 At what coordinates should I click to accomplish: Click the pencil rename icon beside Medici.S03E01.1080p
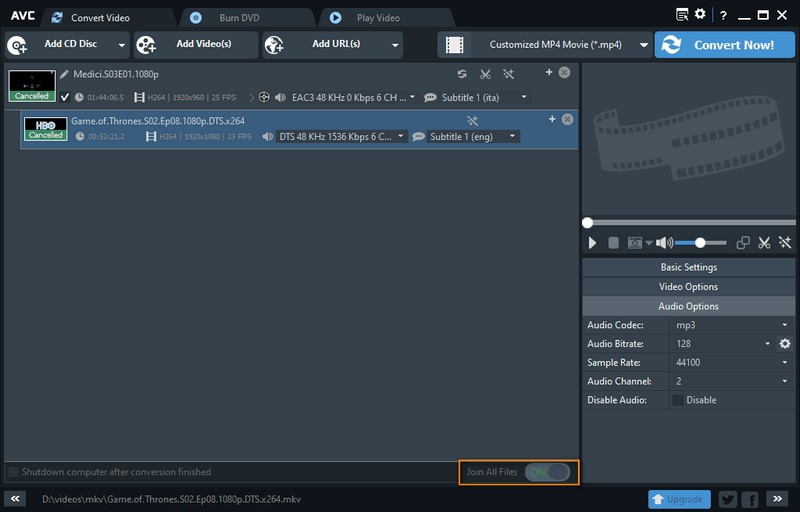tap(64, 74)
